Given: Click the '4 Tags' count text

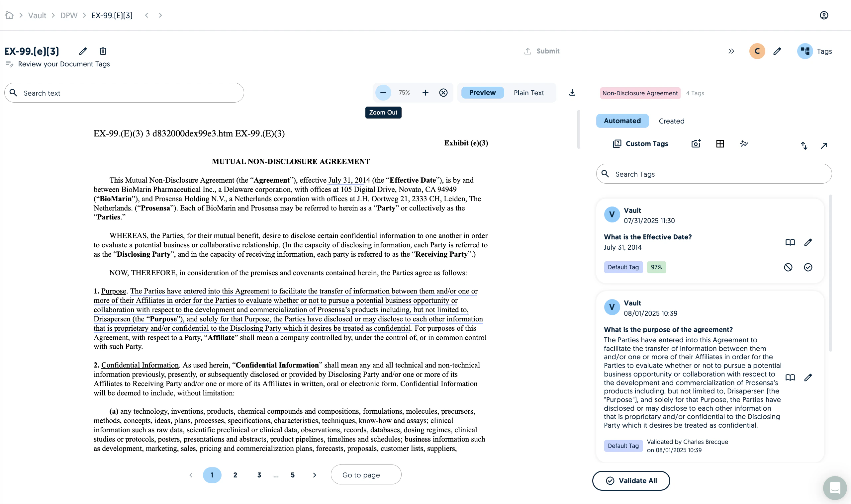Looking at the screenshot, I should [x=695, y=93].
